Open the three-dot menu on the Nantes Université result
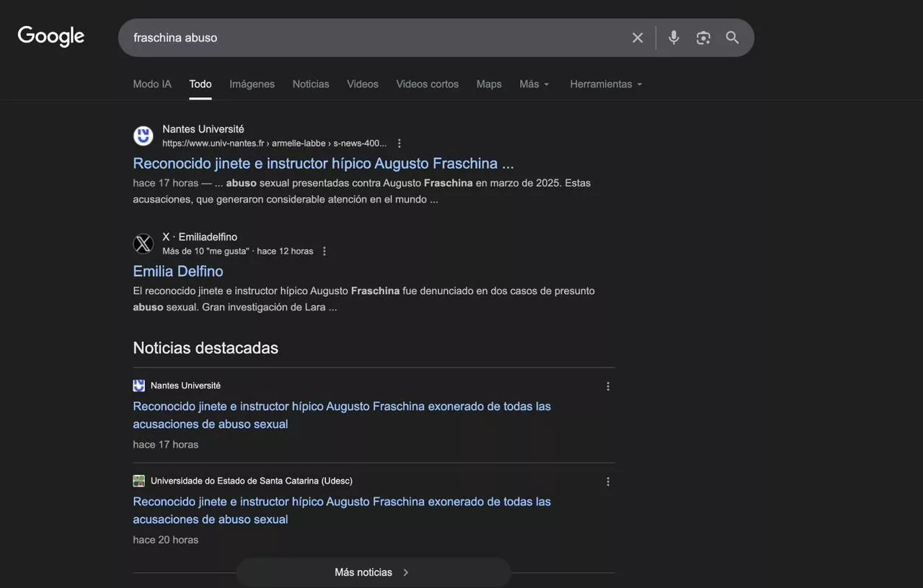Screen dimensions: 923x588 (x=399, y=143)
